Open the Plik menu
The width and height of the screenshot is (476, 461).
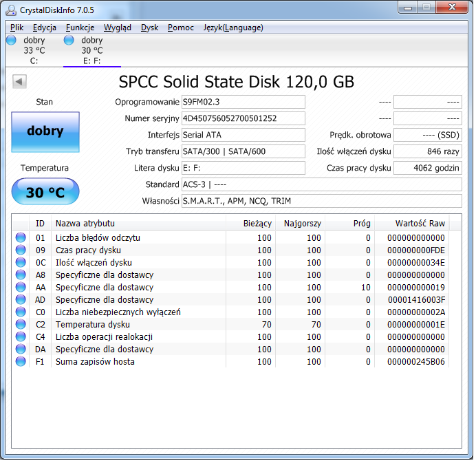click(x=17, y=28)
